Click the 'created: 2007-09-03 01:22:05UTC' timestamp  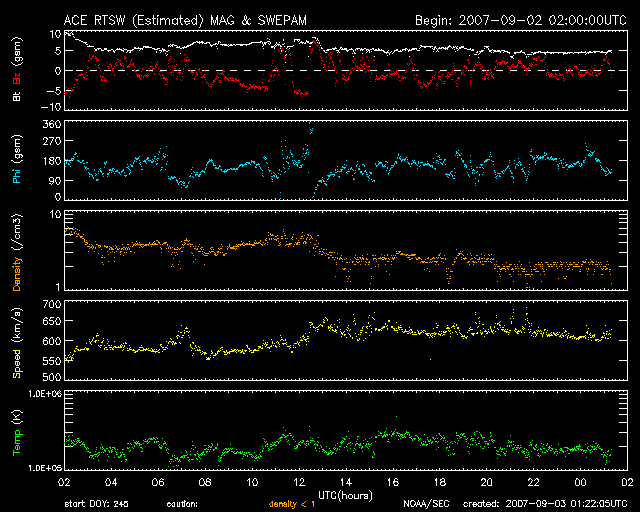pyautogui.click(x=545, y=504)
